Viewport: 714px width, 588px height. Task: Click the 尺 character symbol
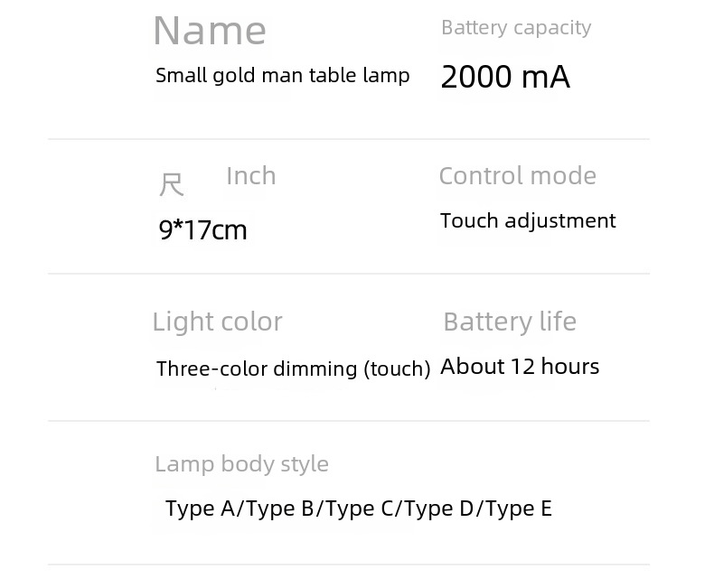(172, 184)
